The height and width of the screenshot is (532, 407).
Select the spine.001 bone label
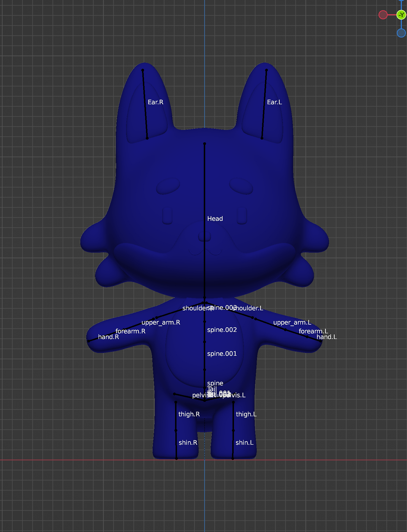tap(222, 354)
